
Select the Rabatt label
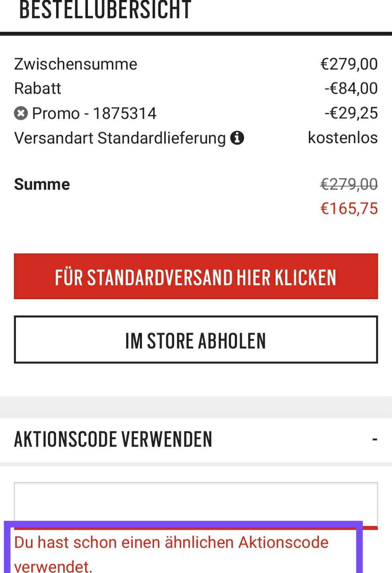(38, 88)
